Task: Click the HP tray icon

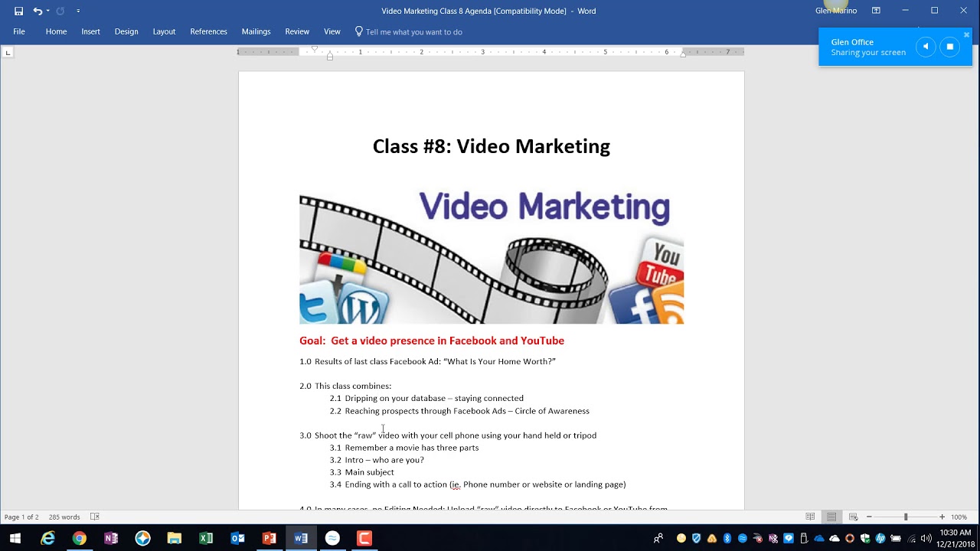Action: (880, 539)
